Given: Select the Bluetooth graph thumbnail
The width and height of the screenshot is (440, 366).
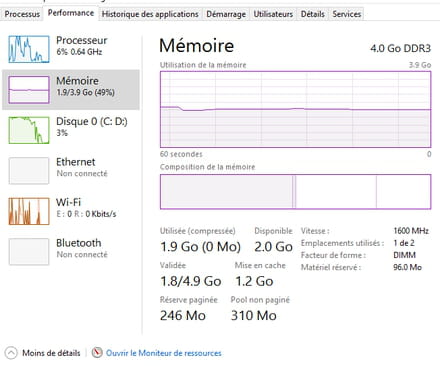Looking at the screenshot, I should (29, 252).
